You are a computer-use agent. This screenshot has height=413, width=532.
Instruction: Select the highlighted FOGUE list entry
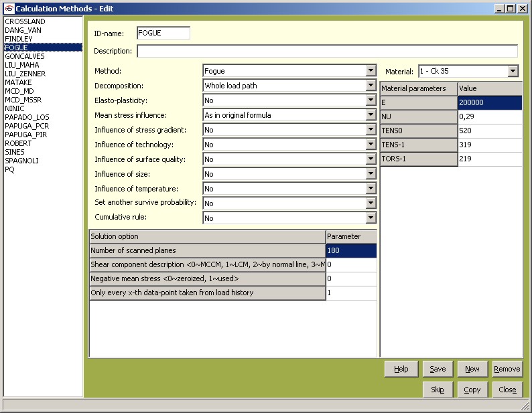tap(43, 48)
